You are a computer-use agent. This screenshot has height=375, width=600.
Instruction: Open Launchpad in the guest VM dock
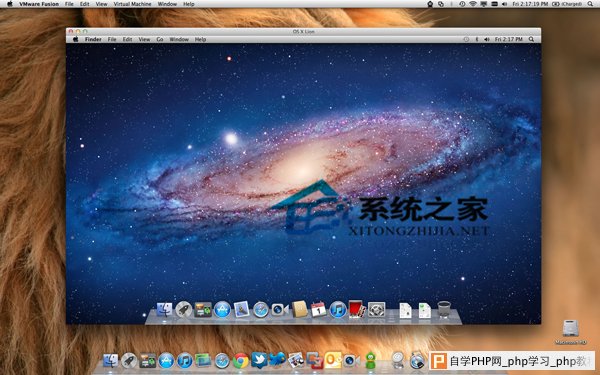[x=184, y=310]
